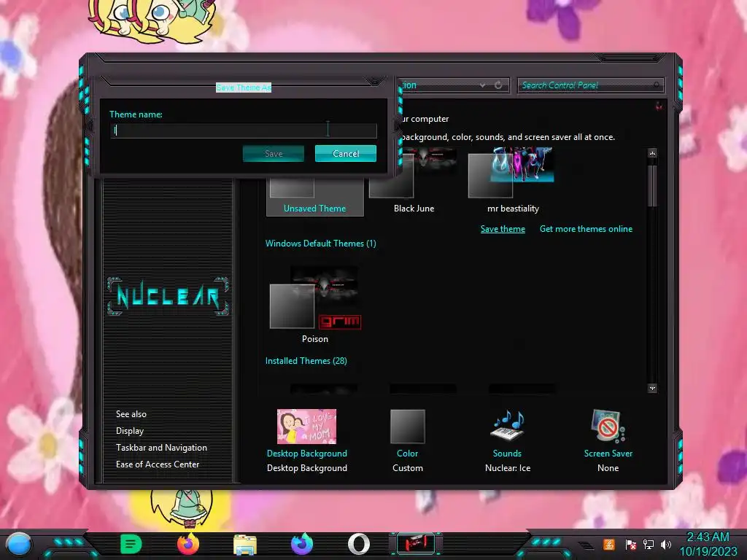747x560 pixels.
Task: Open the Screen Saver settings icon
Action: click(x=608, y=426)
